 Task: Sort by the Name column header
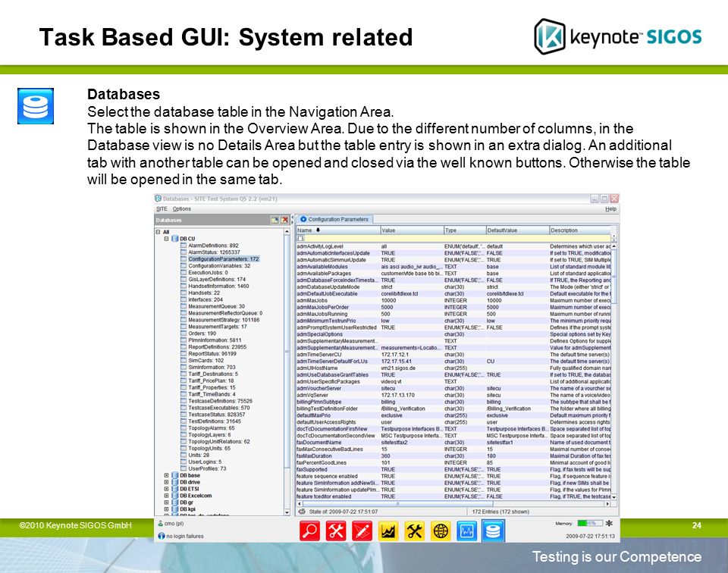click(x=338, y=230)
